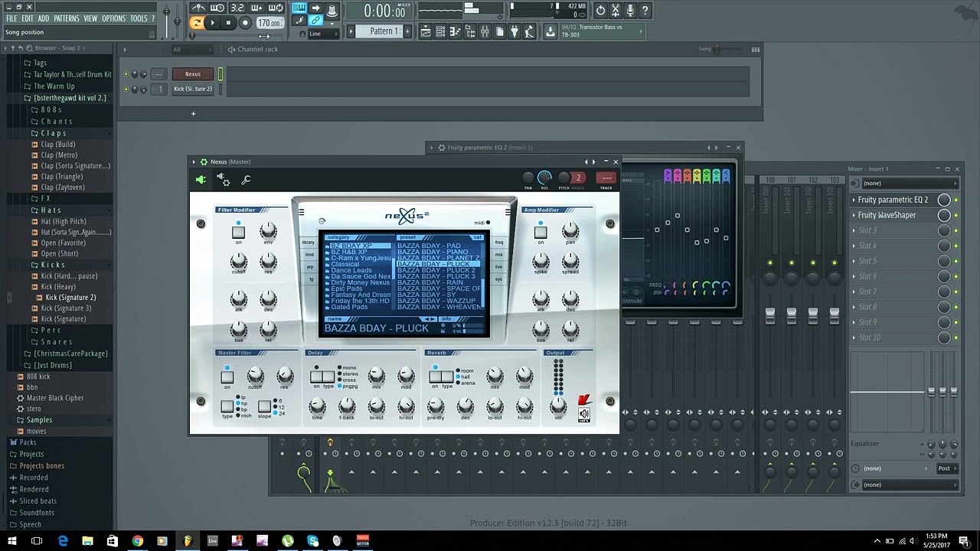Viewport: 980px width, 551px height.
Task: Select the Nexus mod tab
Action: [x=309, y=255]
